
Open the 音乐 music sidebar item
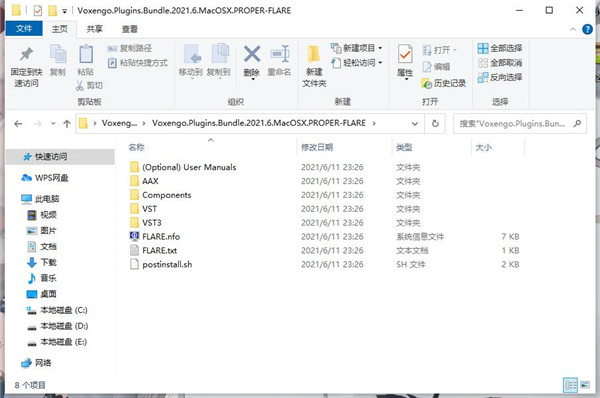click(42, 278)
